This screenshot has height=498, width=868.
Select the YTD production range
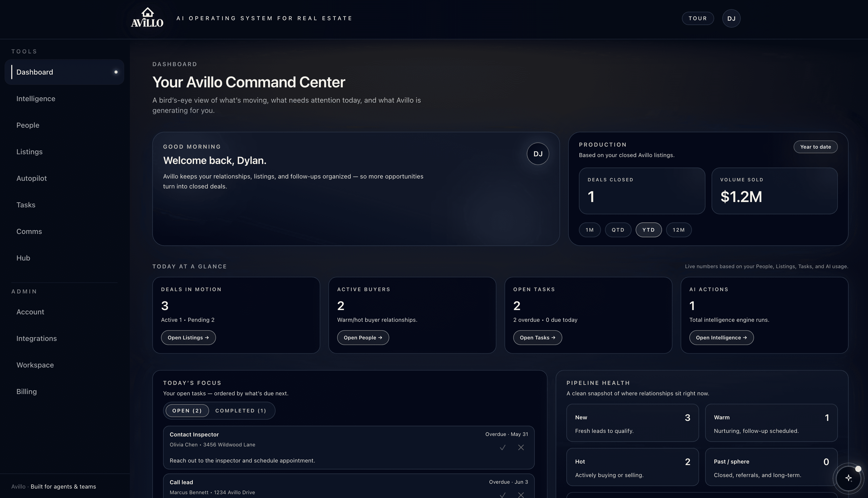tap(648, 230)
